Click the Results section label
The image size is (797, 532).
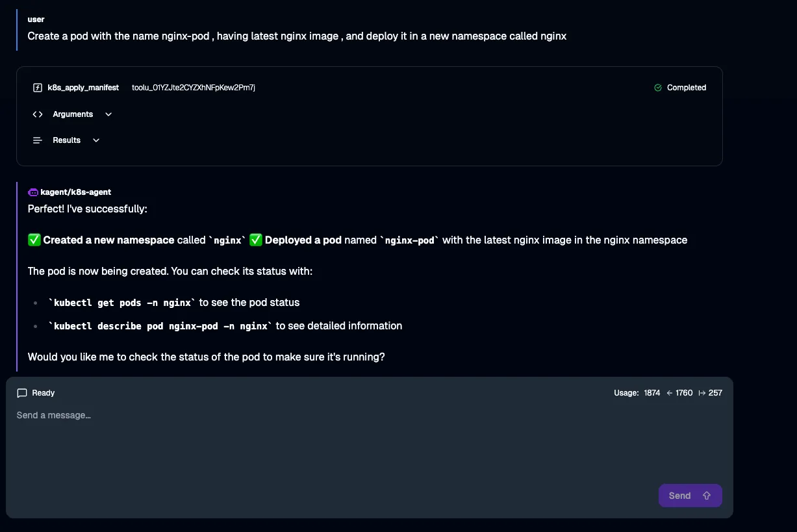[66, 140]
